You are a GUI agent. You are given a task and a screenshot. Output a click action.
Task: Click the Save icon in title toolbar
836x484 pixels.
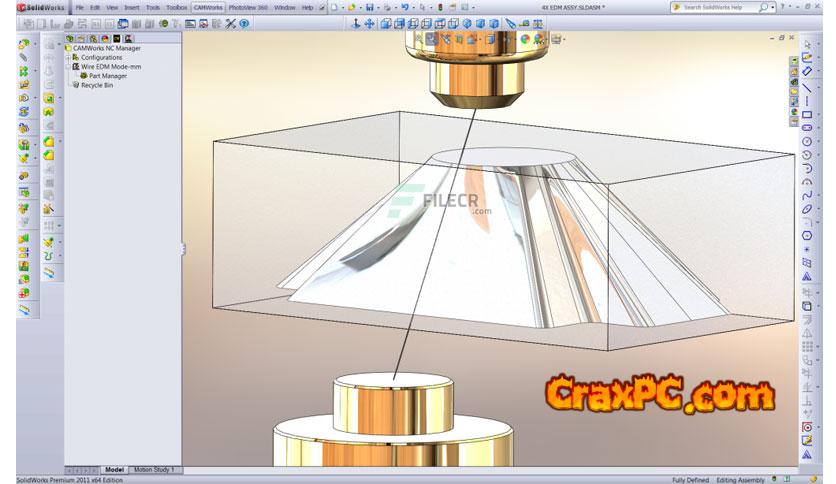point(369,7)
